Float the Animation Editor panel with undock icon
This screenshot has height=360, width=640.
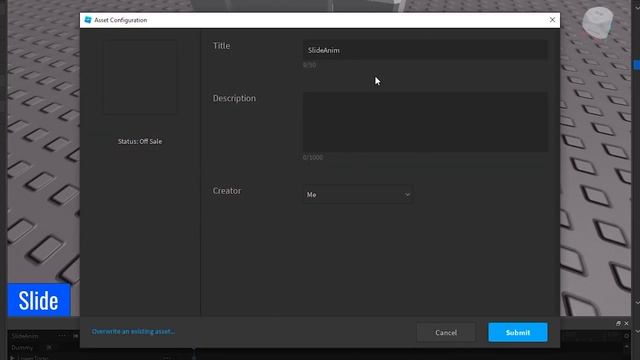pyautogui.click(x=618, y=323)
